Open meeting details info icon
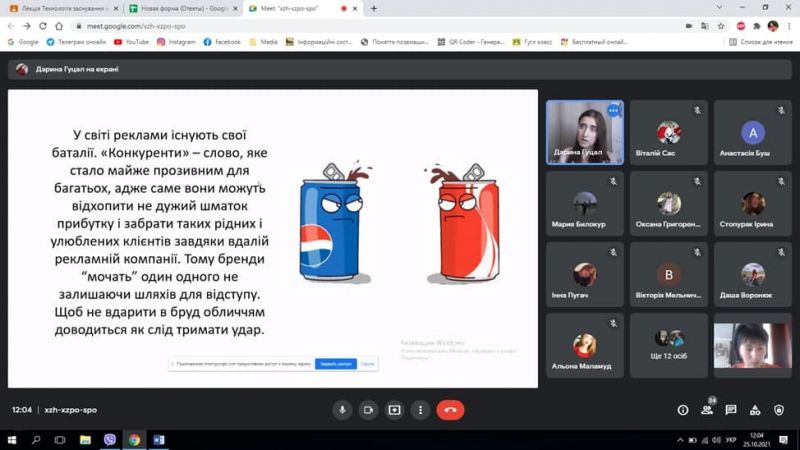The image size is (800, 450). tap(683, 410)
